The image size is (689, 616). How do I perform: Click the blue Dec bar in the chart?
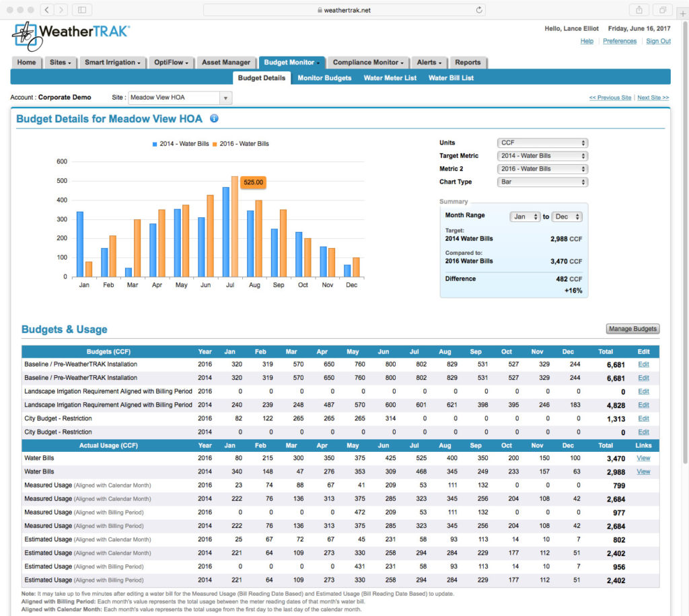(x=347, y=271)
